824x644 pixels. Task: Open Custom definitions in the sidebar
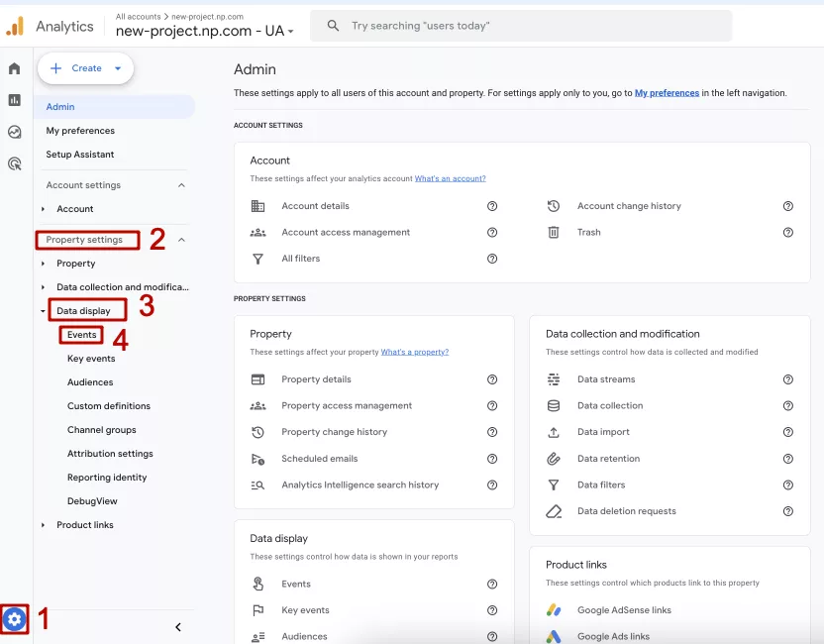pyautogui.click(x=109, y=406)
